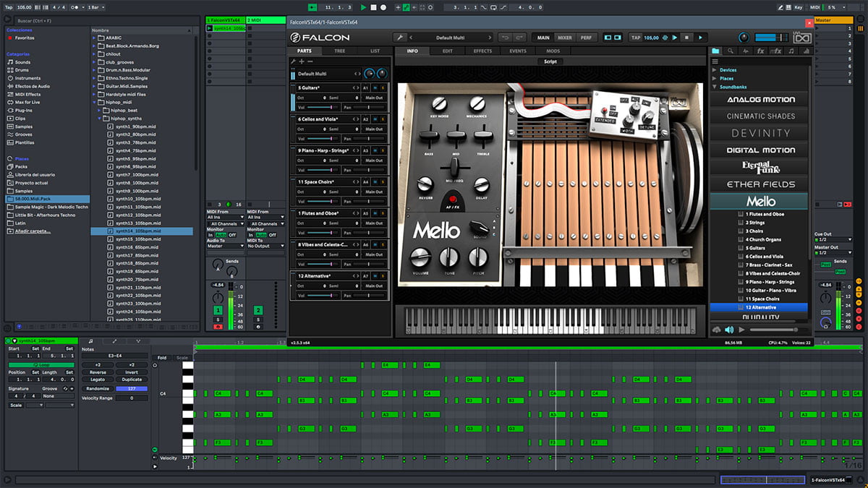Screen dimensions: 868x488
Task: Open the EVENTS tab in Falcon
Action: click(x=518, y=51)
